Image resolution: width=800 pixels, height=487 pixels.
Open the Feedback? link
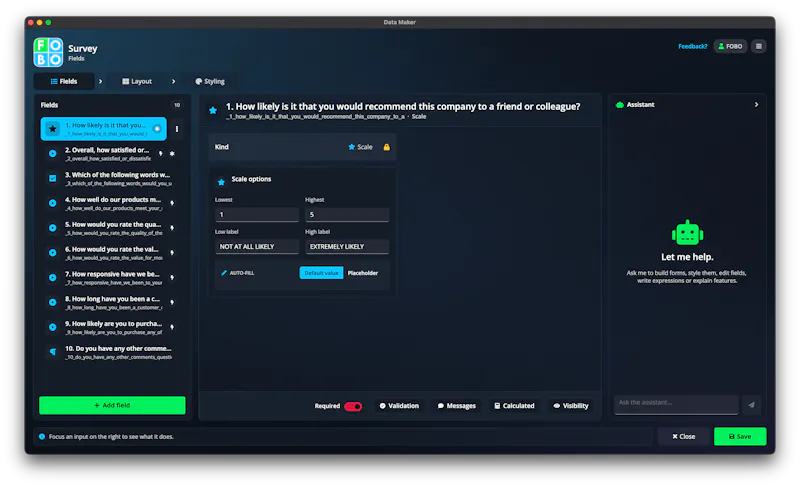[x=692, y=46]
